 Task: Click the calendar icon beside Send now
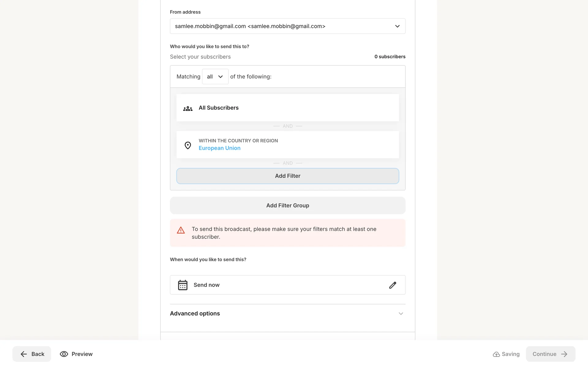[x=183, y=285]
